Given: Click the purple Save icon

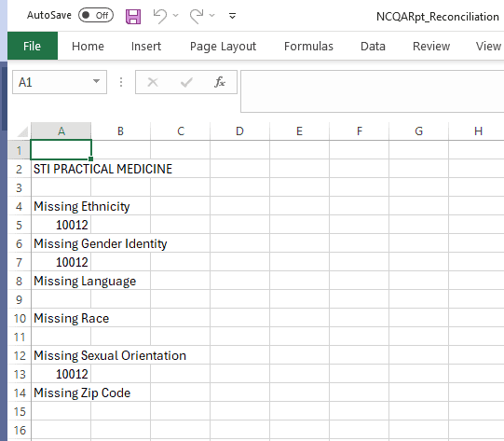Looking at the screenshot, I should [x=133, y=16].
